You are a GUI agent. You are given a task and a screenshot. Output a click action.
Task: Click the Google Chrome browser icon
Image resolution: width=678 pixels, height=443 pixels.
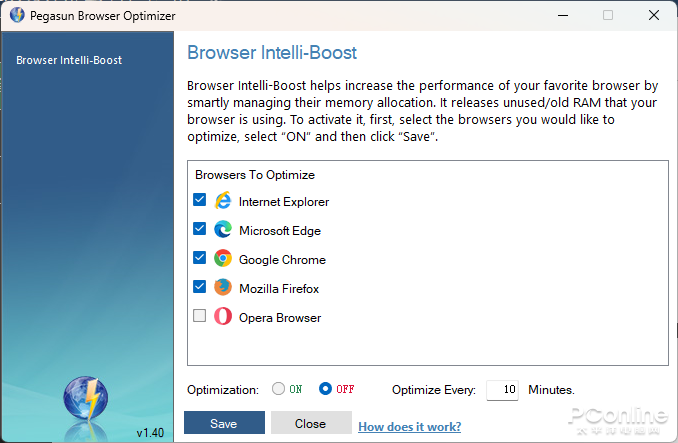(223, 258)
